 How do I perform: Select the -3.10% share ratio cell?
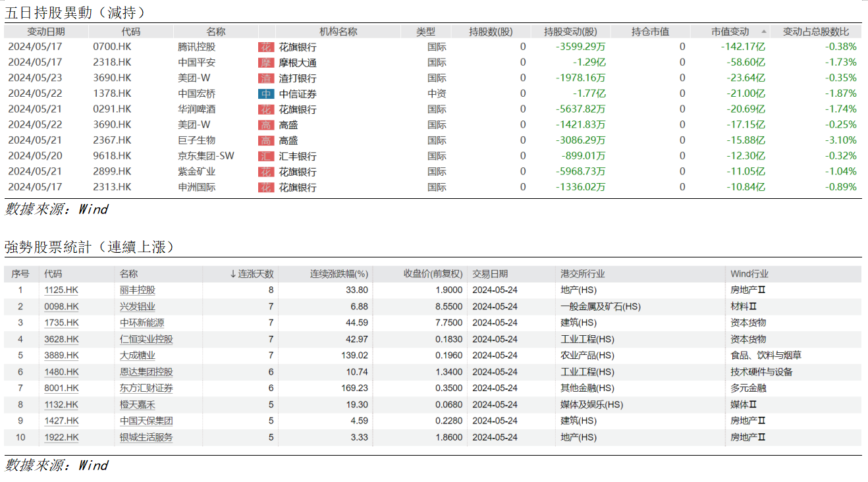pyautogui.click(x=841, y=140)
